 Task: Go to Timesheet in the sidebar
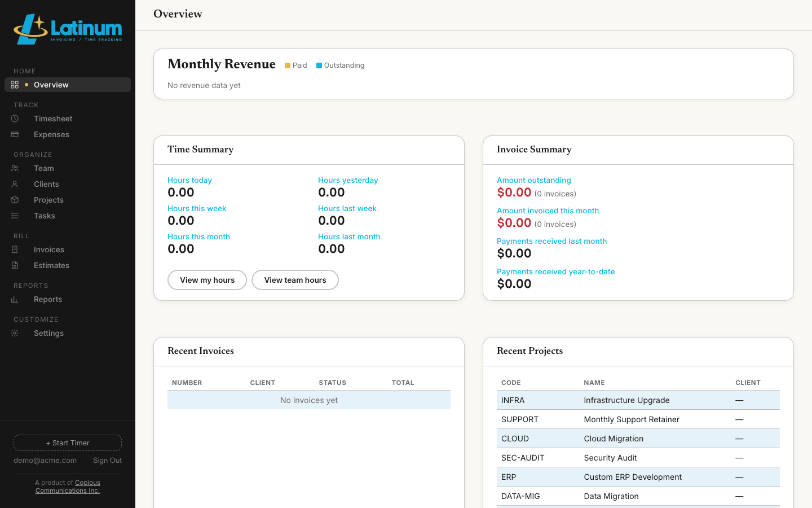click(x=68, y=119)
